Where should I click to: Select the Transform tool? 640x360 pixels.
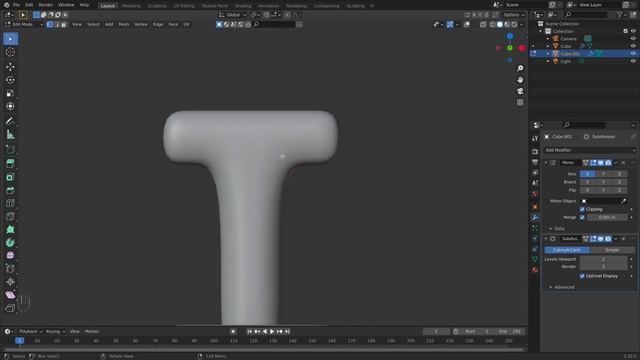click(x=10, y=107)
